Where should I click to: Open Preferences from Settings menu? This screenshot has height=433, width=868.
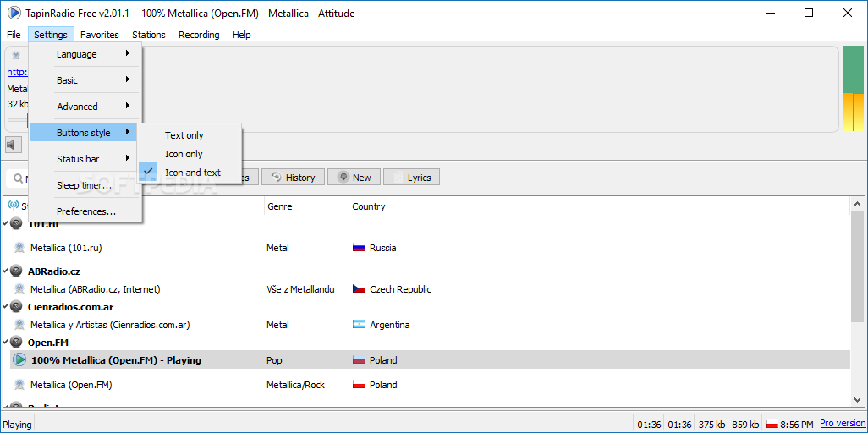click(x=85, y=211)
